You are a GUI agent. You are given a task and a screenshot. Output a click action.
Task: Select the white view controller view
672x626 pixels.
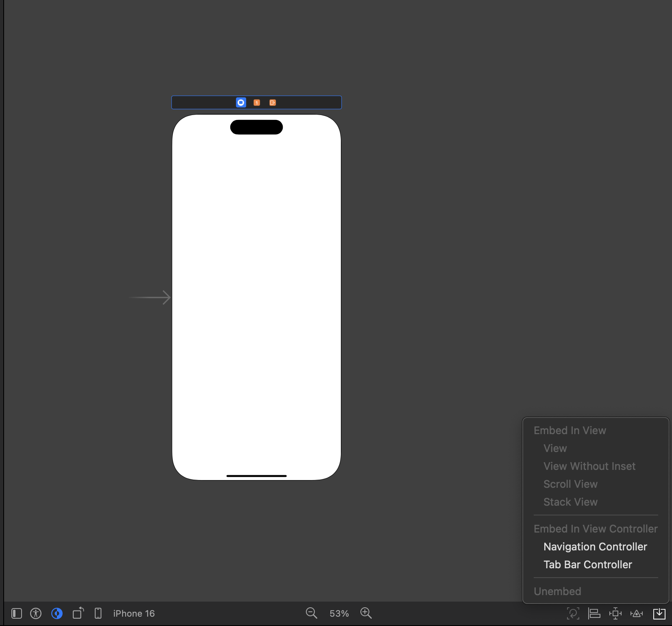[256, 297]
